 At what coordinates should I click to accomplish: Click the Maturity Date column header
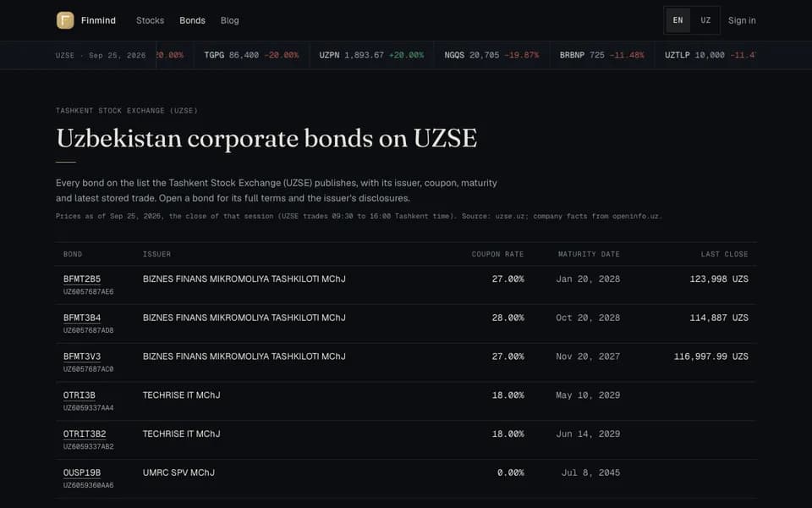pyautogui.click(x=589, y=254)
